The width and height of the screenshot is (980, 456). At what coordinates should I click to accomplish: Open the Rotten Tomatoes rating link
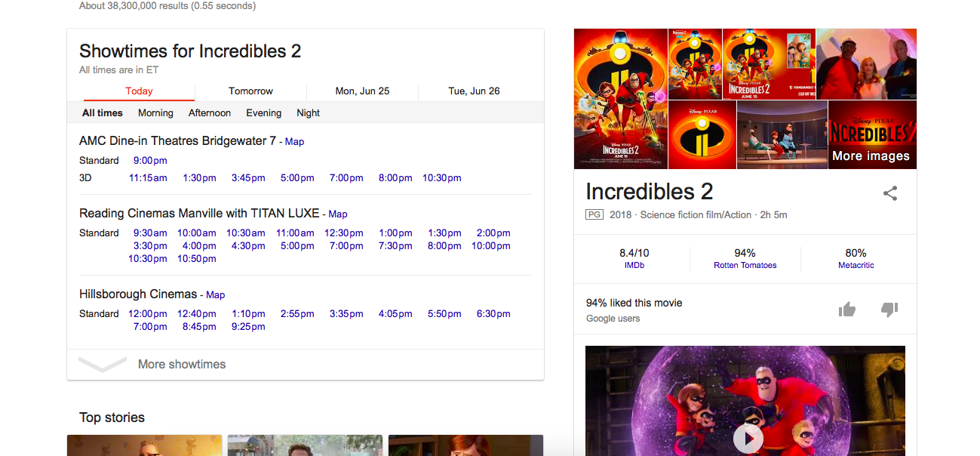745,266
